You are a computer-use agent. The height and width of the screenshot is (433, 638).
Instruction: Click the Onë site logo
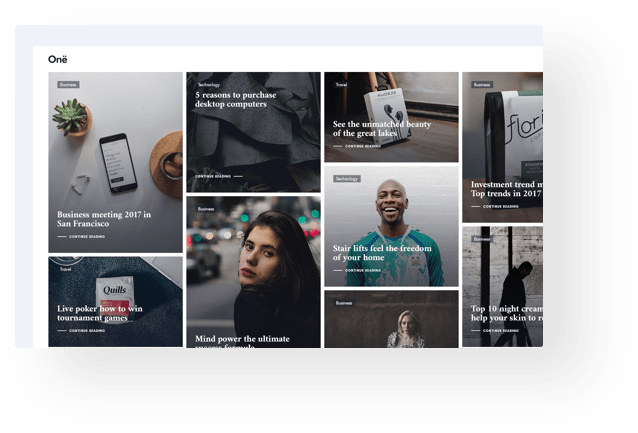tap(57, 59)
